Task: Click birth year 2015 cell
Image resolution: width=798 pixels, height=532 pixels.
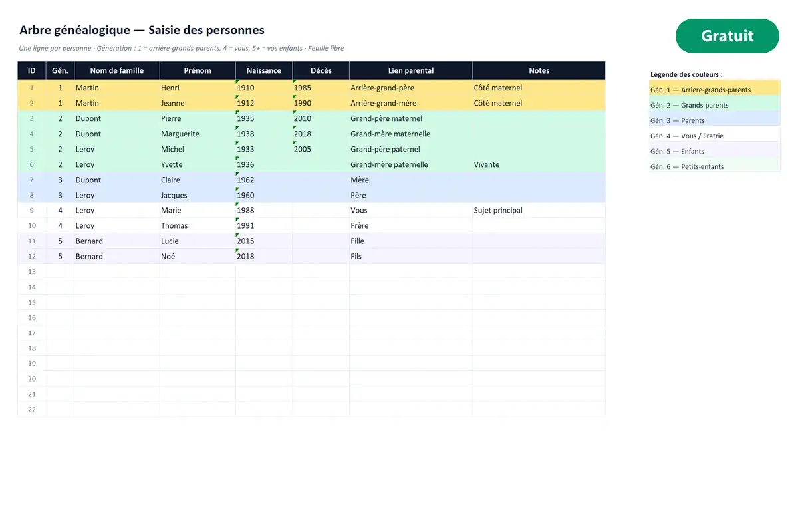Action: tap(264, 241)
